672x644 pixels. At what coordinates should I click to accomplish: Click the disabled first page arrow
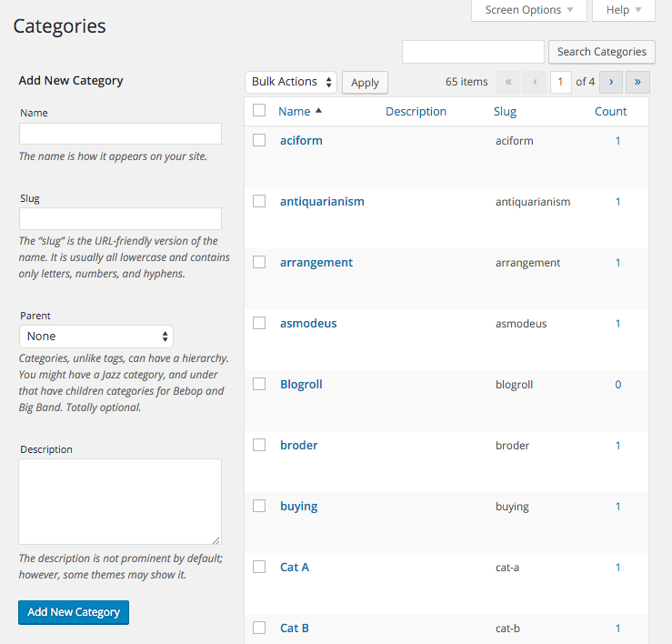pos(507,82)
